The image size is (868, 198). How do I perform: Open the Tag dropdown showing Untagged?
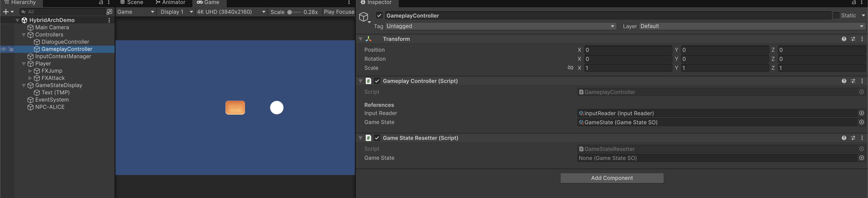click(x=500, y=26)
